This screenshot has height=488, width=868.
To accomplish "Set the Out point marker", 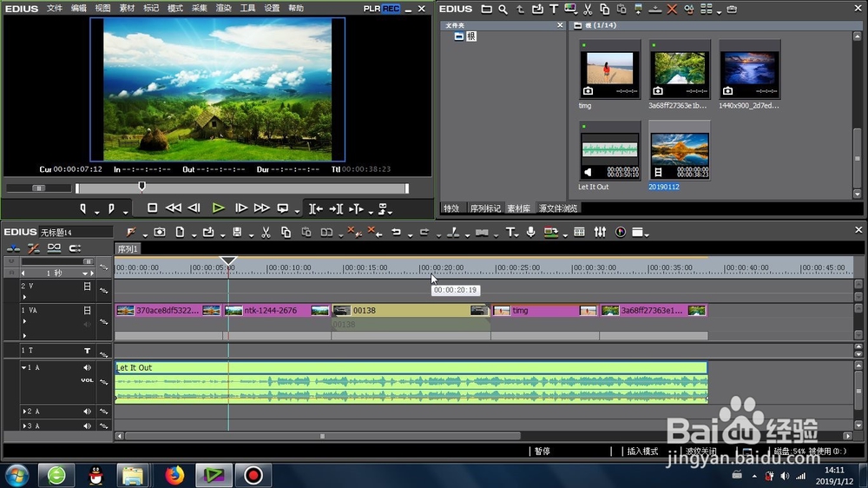I will 111,208.
